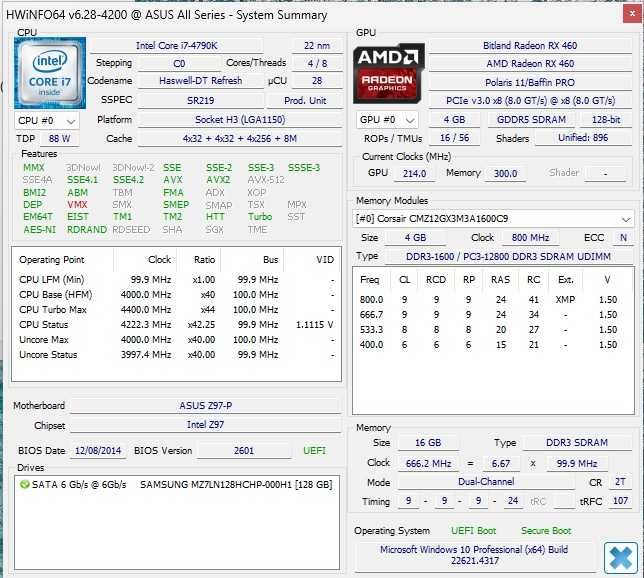Viewport: 644px width, 578px height.
Task: Click the blue X close icon at bottom
Action: point(621,557)
